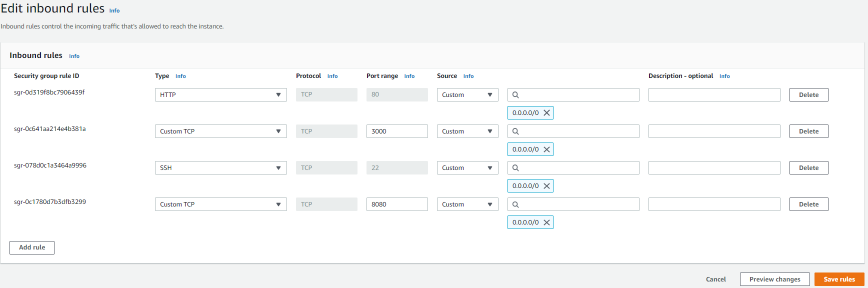
Task: Cancel editing inbound rules
Action: click(x=716, y=279)
